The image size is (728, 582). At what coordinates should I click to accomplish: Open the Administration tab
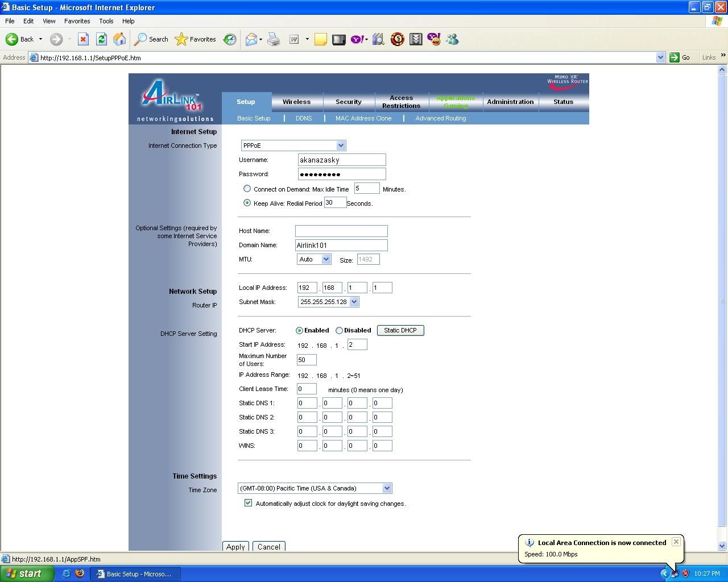510,102
